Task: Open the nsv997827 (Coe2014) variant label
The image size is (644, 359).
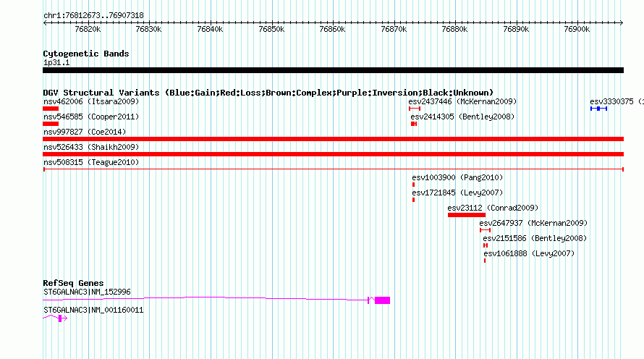Action: pyautogui.click(x=85, y=132)
